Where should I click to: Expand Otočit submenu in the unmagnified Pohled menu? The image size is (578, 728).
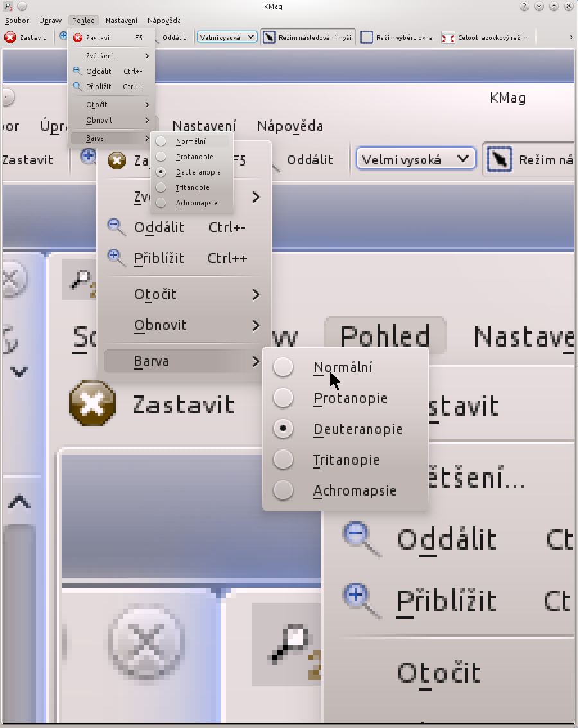point(112,105)
